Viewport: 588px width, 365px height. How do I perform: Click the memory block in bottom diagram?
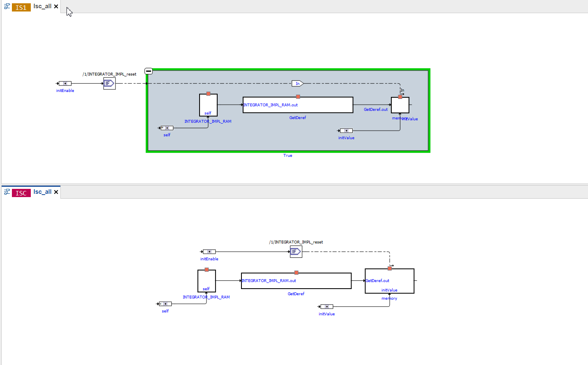(x=389, y=281)
